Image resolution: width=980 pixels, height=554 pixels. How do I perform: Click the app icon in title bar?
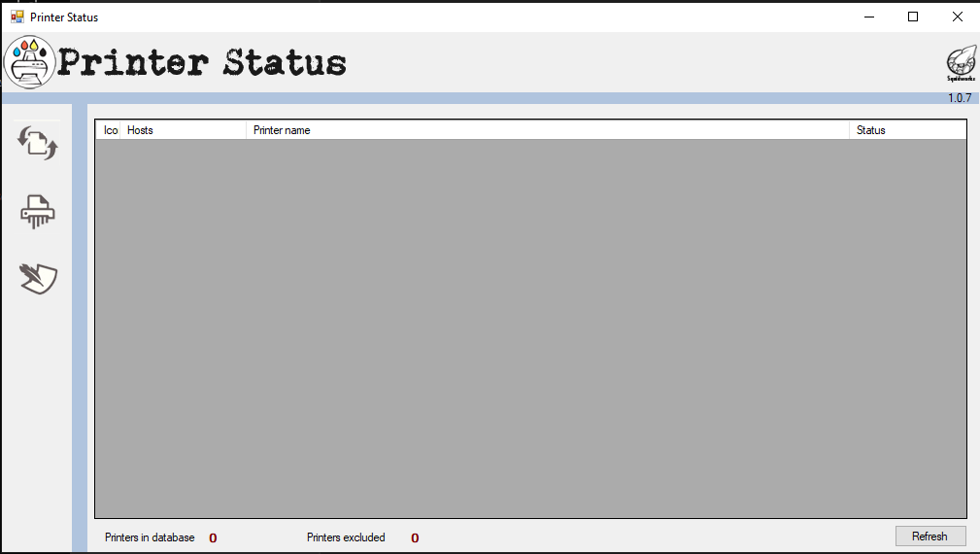click(x=17, y=17)
